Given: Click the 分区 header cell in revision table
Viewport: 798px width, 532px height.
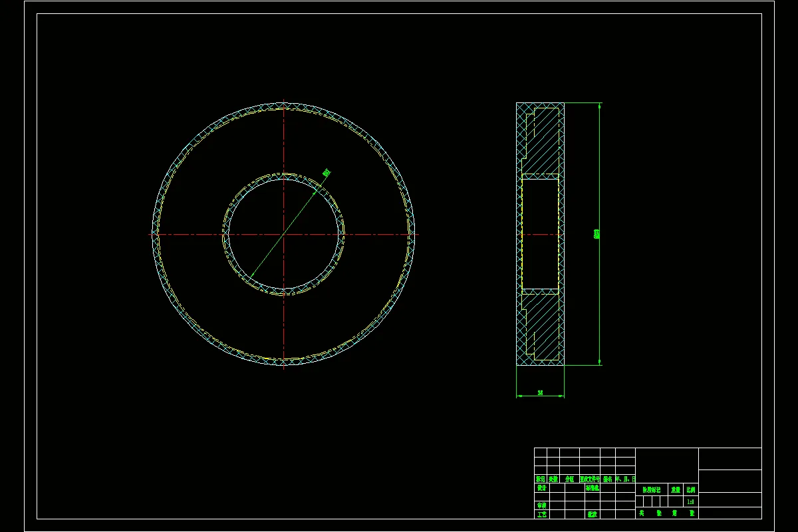Looking at the screenshot, I should click(x=569, y=479).
